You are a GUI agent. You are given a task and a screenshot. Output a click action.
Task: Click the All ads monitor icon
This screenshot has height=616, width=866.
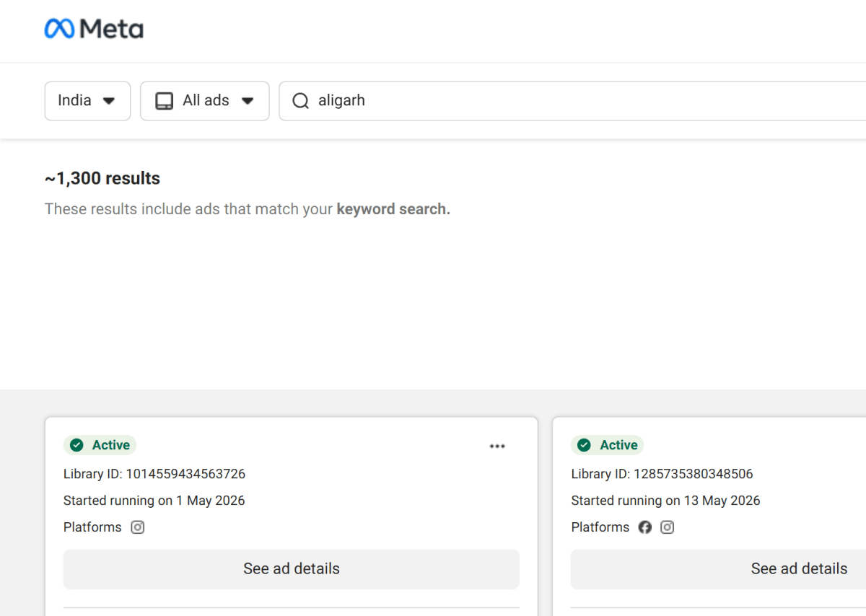(x=165, y=101)
